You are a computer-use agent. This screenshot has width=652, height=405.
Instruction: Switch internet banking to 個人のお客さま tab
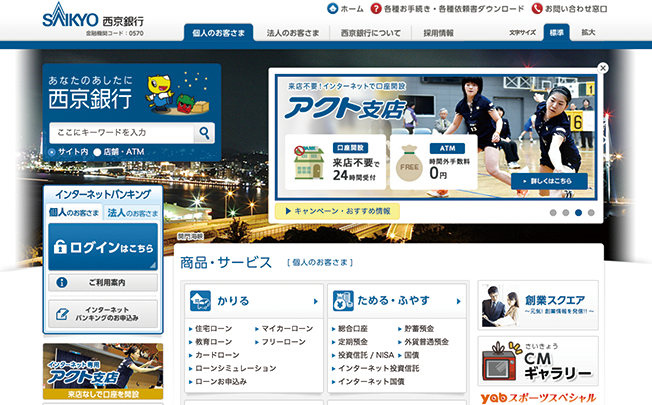74,212
